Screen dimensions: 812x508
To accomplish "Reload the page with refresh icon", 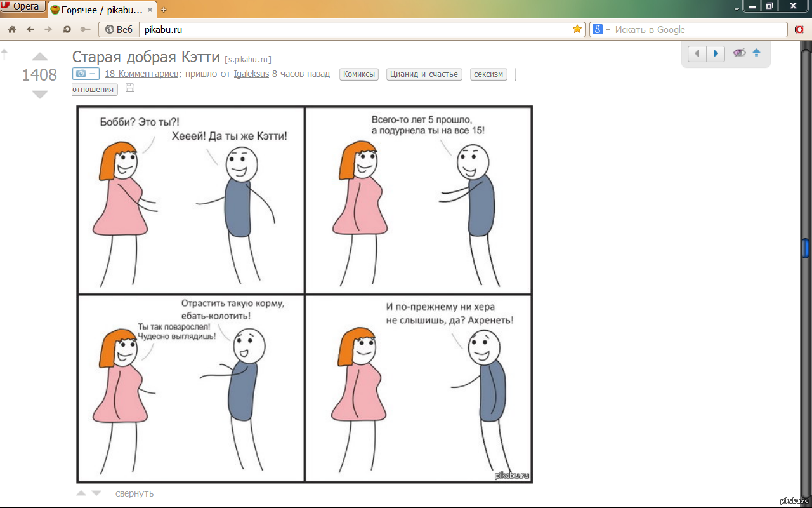I will 67,29.
